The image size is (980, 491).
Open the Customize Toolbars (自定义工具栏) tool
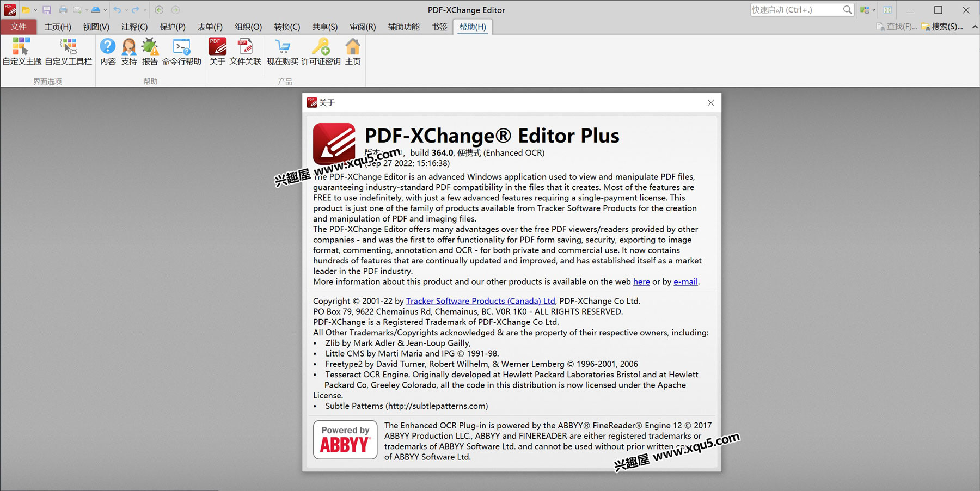click(69, 52)
